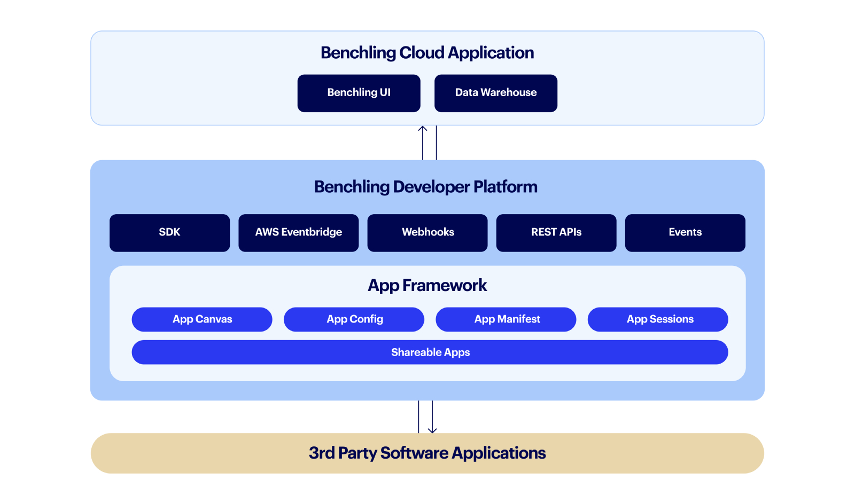
Task: Expand the Benchling Developer Platform section
Action: point(425,187)
